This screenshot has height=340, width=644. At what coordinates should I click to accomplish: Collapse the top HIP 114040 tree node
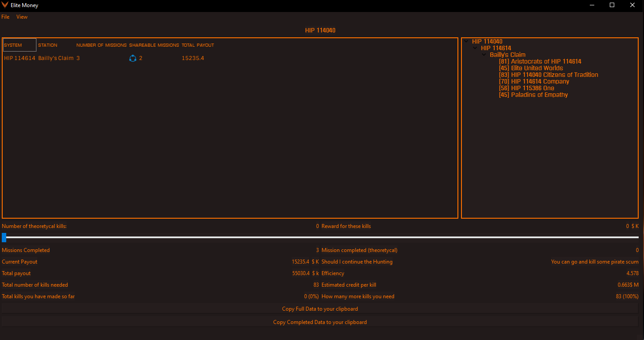[466, 41]
